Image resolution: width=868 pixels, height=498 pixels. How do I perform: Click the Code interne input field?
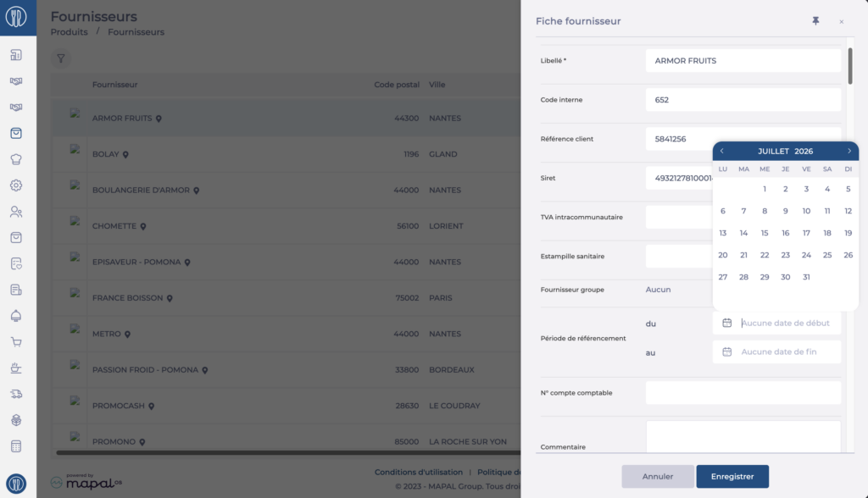coord(743,100)
